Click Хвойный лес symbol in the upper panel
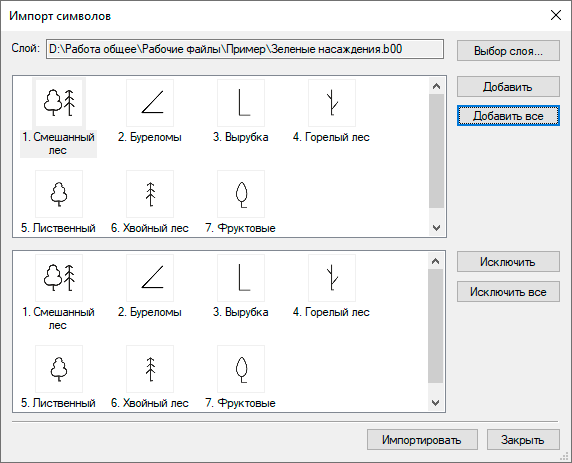572x463 pixels. [150, 194]
